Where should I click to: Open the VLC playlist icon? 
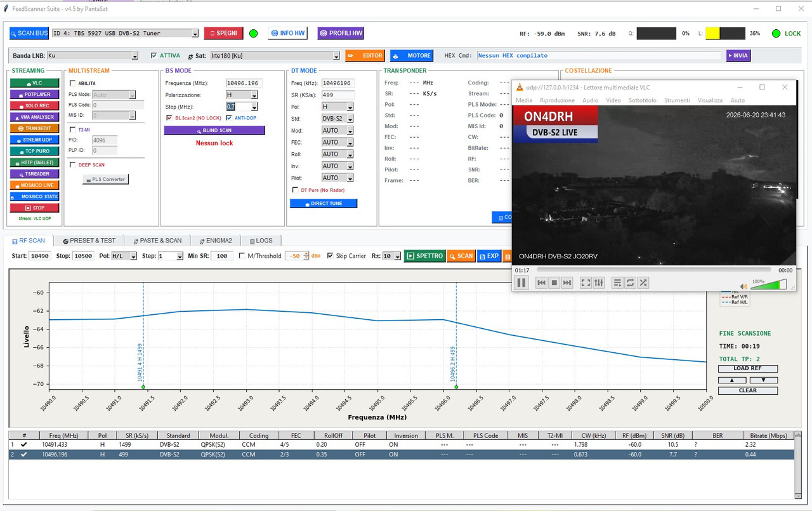click(x=617, y=282)
